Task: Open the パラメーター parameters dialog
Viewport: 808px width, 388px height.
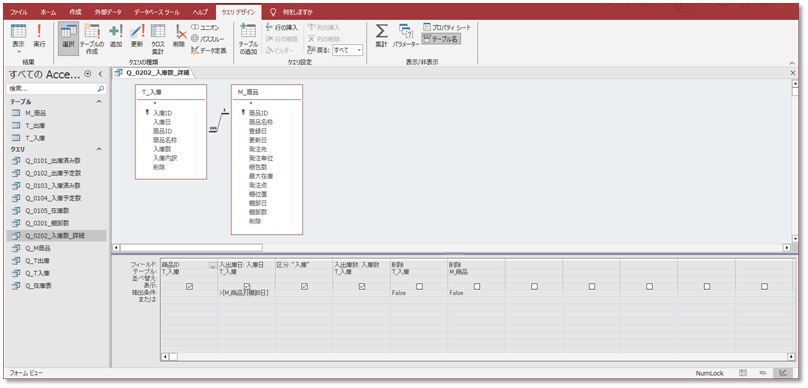Action: coord(406,37)
